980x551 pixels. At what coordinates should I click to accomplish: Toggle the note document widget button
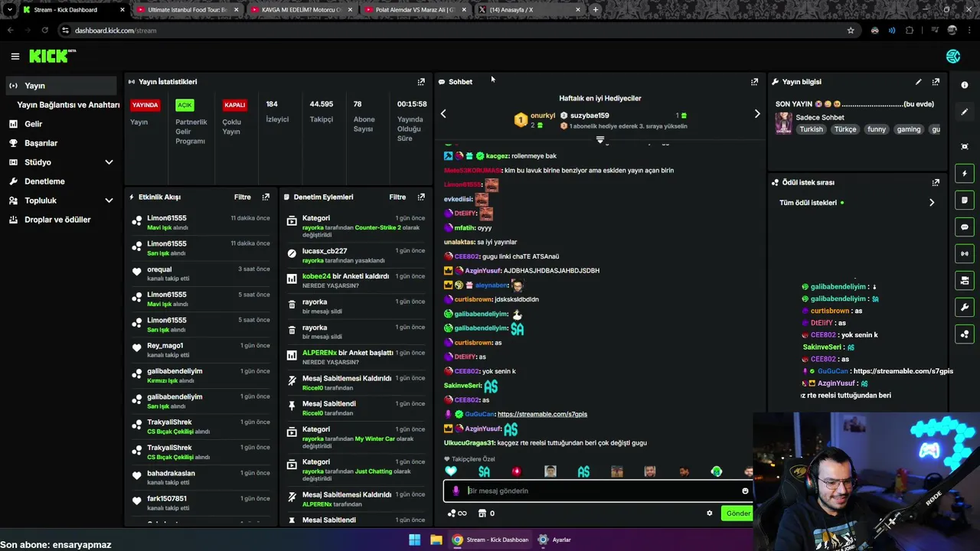point(965,201)
